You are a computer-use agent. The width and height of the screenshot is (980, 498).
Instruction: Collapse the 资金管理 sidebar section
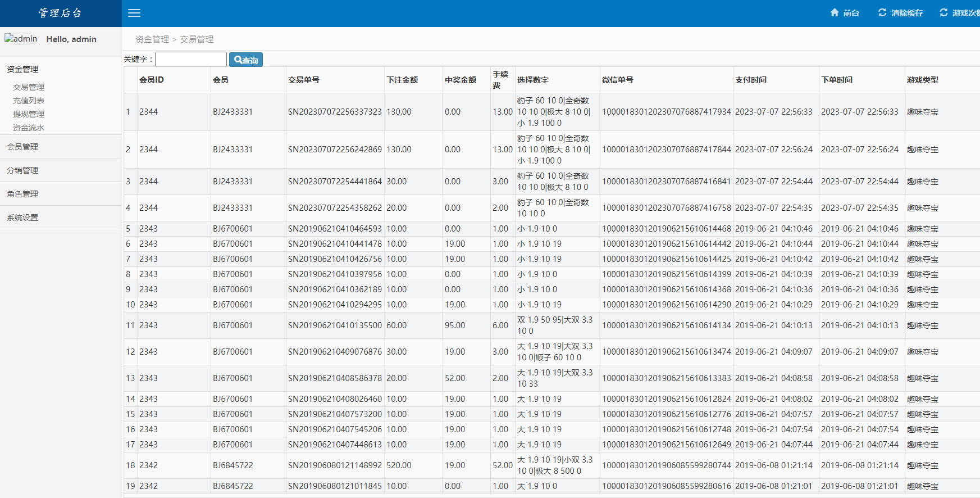click(22, 69)
